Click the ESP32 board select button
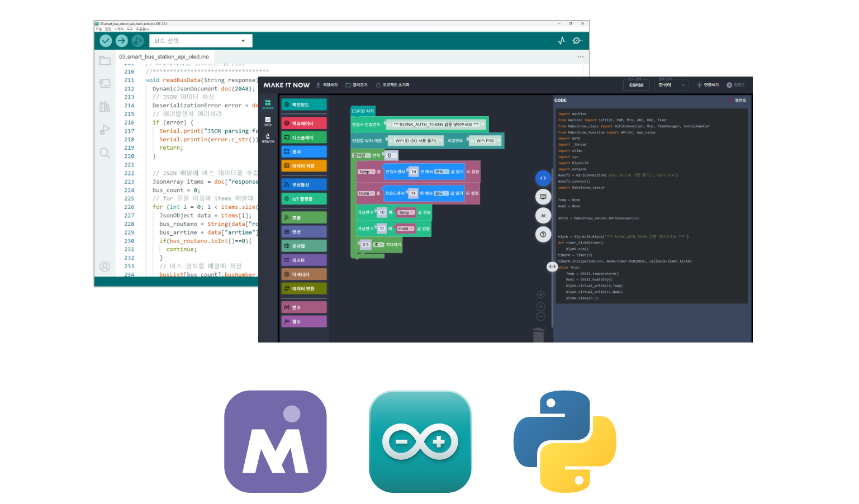The image size is (859, 504). pyautogui.click(x=636, y=85)
